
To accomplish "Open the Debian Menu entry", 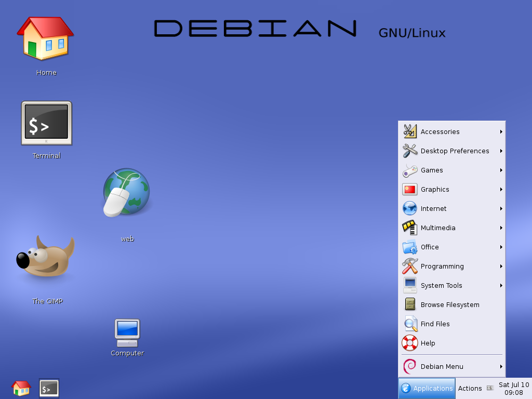I will 452,366.
